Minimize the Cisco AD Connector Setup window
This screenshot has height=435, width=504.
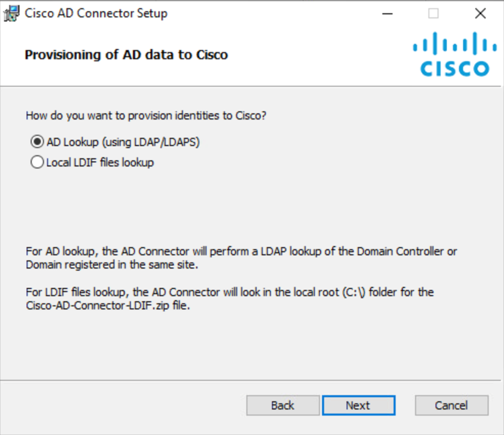387,13
